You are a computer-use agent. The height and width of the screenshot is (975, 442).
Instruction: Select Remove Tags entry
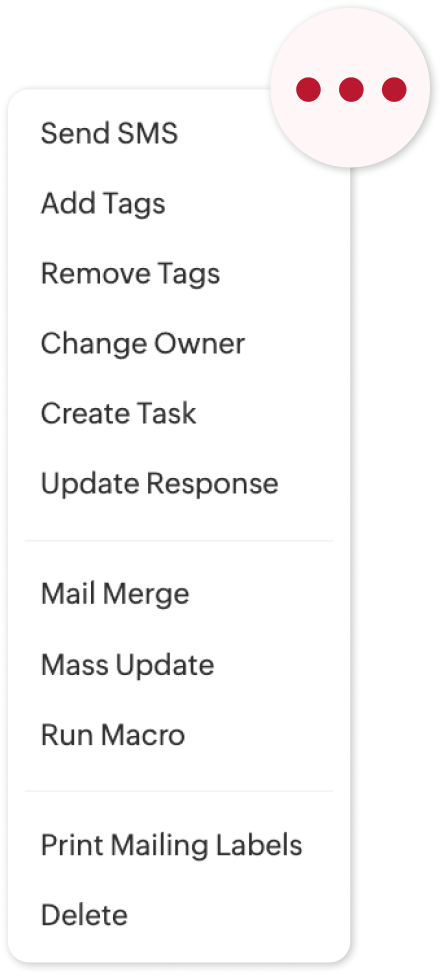(x=131, y=274)
